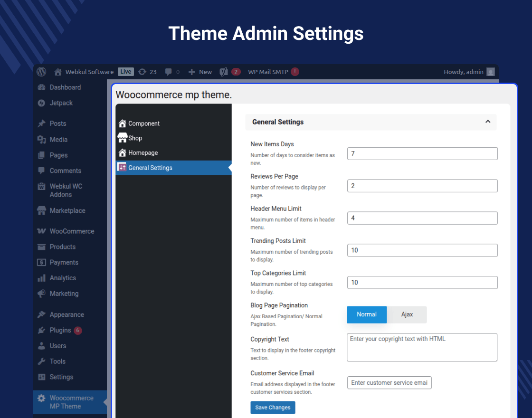Focus the Top Categories Limit field
The image size is (532, 418).
point(422,283)
